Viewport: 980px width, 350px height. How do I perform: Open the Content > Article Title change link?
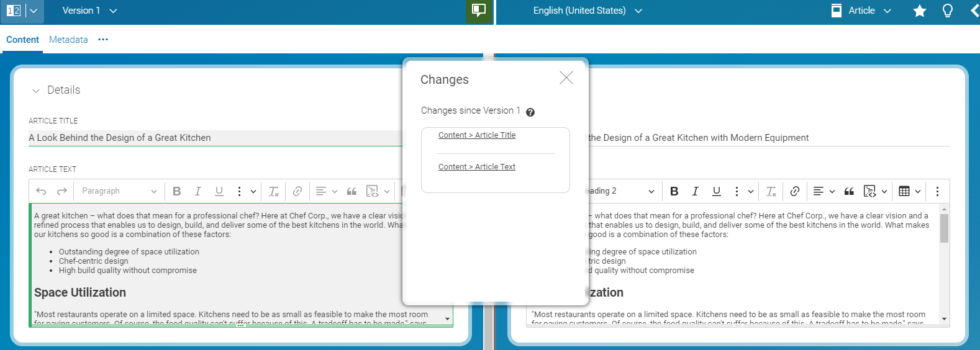pyautogui.click(x=476, y=135)
